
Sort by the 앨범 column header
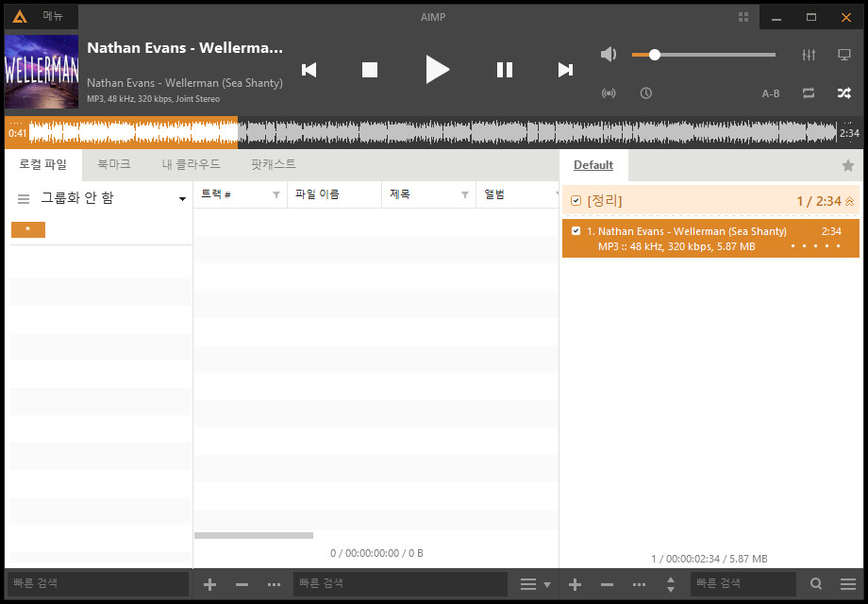(494, 194)
